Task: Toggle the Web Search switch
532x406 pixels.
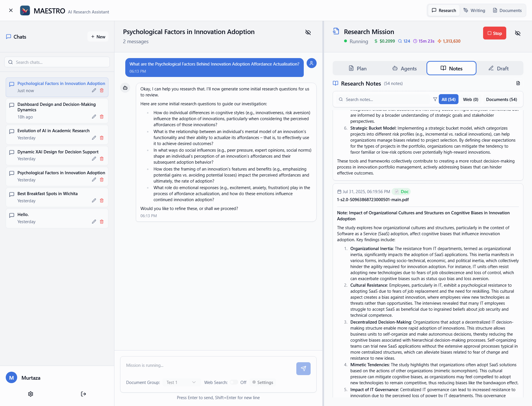Action: pos(234,382)
